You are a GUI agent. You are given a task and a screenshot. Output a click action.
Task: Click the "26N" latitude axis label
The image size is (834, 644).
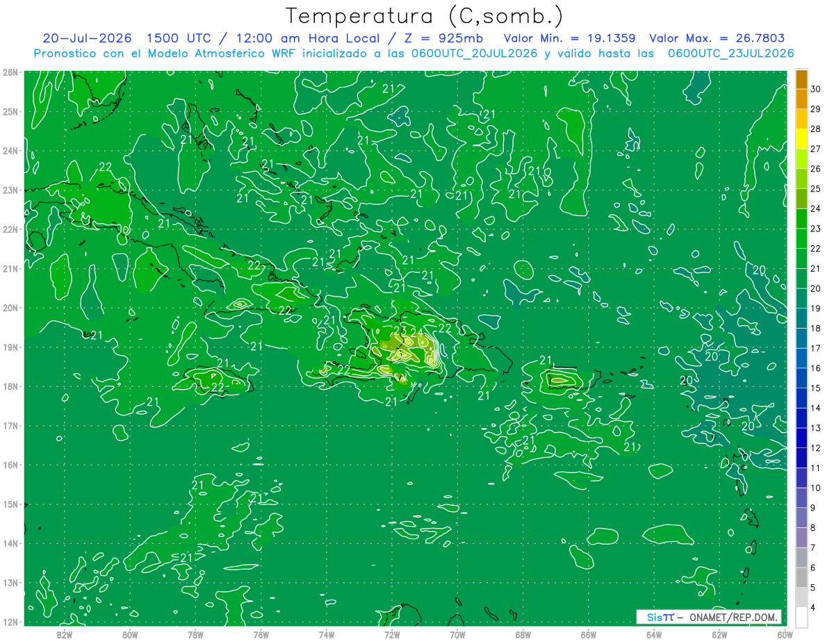pos(10,72)
